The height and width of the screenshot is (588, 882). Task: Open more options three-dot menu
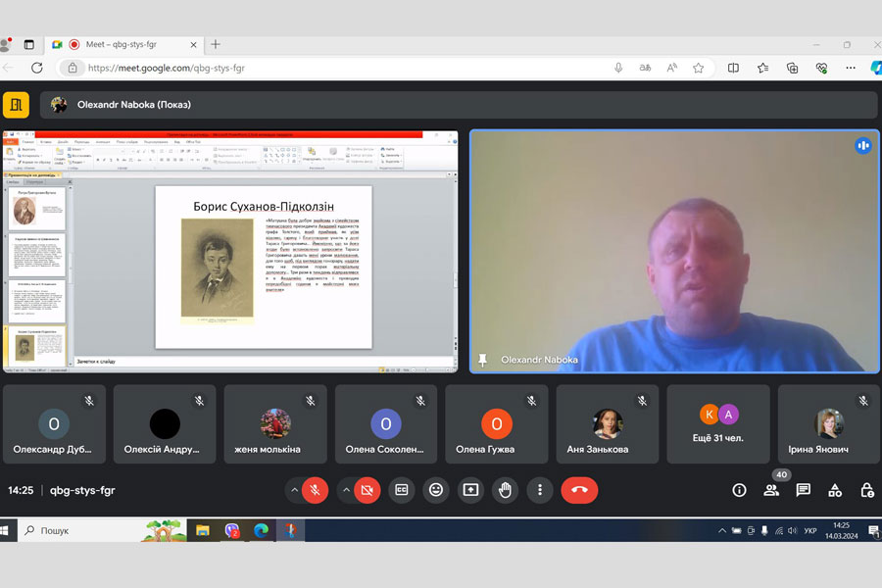540,490
